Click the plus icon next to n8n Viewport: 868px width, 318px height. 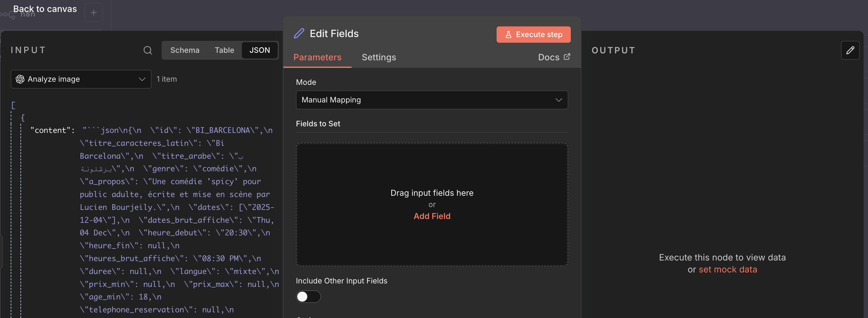[x=94, y=13]
